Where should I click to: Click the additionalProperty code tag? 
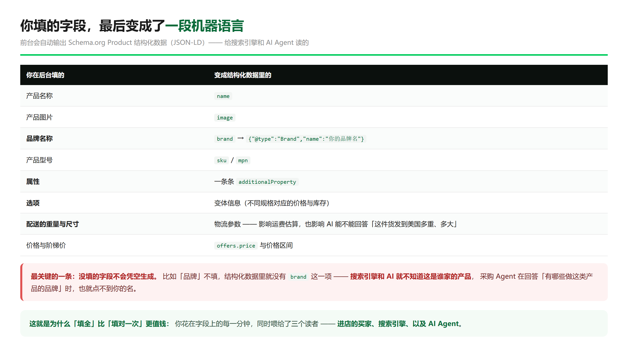[267, 182]
